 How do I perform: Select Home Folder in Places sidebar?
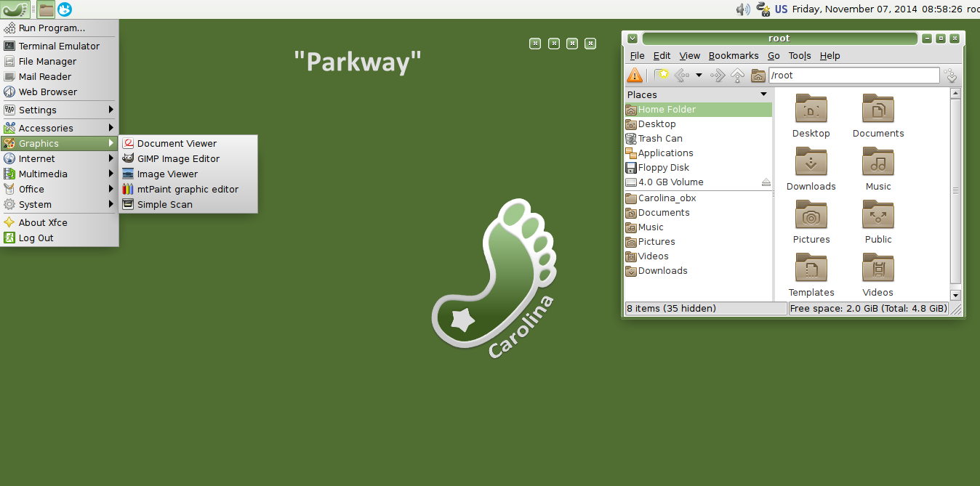[698, 109]
